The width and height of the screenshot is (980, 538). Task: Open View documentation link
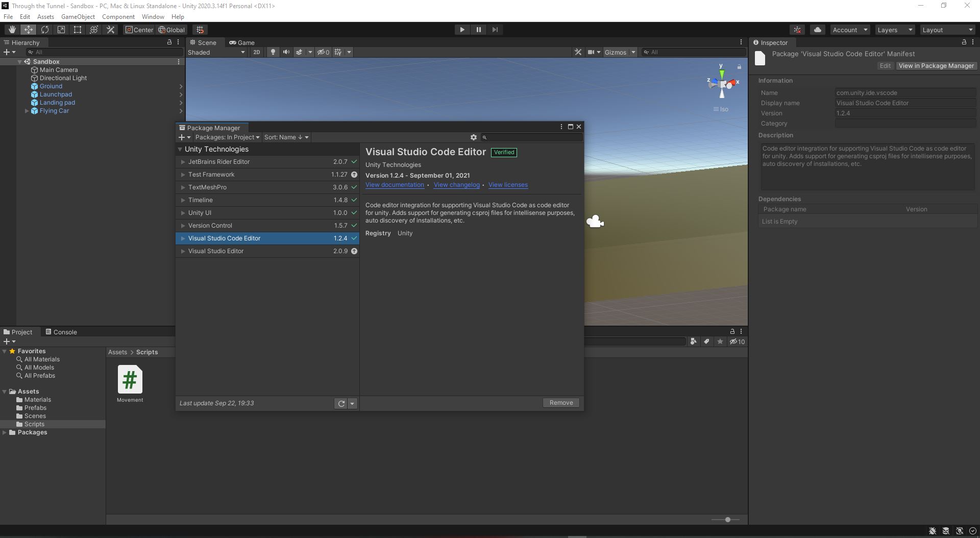click(x=395, y=185)
